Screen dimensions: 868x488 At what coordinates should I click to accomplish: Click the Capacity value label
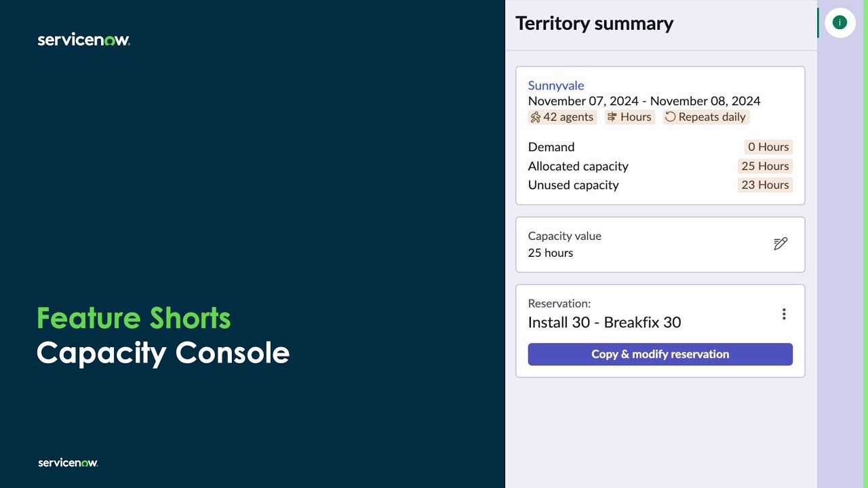pyautogui.click(x=565, y=236)
